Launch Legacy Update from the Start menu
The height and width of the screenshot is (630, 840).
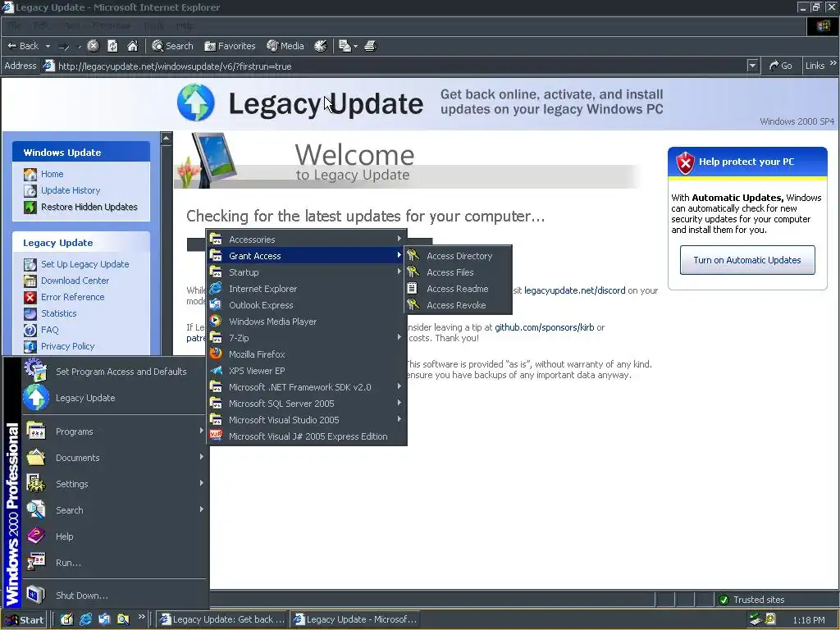pos(113,398)
